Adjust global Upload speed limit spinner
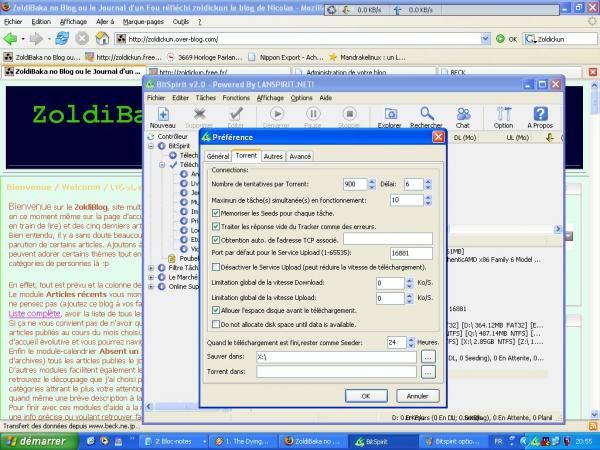Image resolution: width=600 pixels, height=450 pixels. [409, 298]
